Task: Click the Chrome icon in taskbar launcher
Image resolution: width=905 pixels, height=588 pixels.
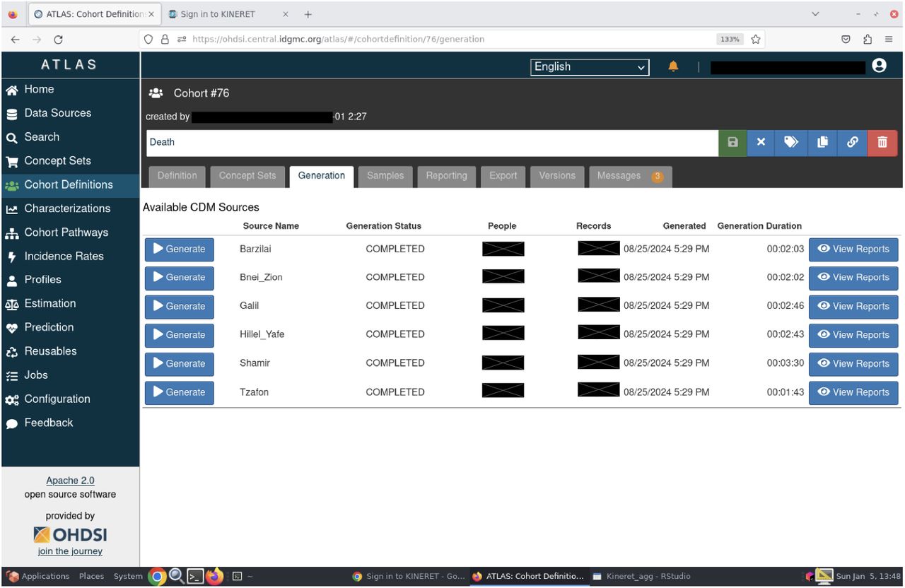Action: pos(157,577)
